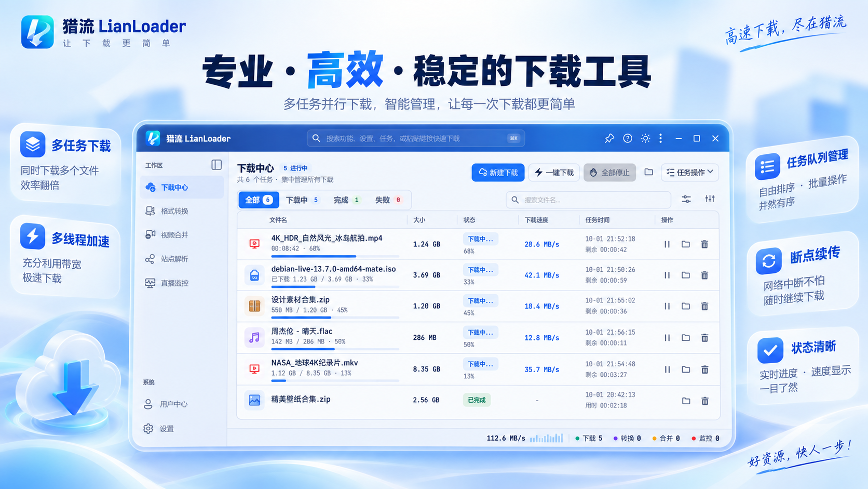Click the video file icon of 4K_HDR_自然风光
The image size is (868, 489).
tap(254, 244)
